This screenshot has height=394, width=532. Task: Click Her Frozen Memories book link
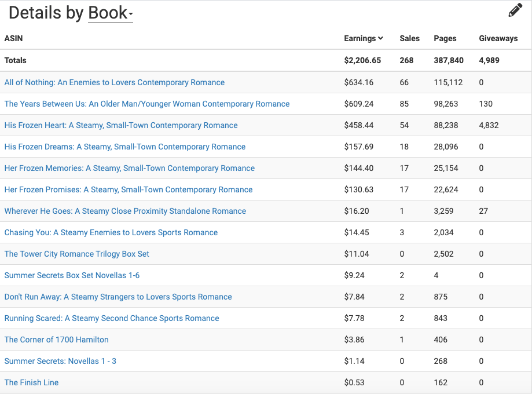(x=129, y=168)
